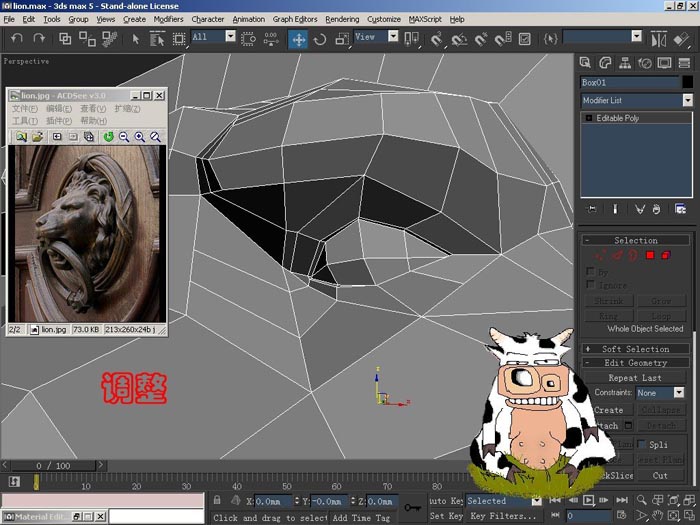The width and height of the screenshot is (700, 525).
Task: Toggle the Split checkbox
Action: 642,444
